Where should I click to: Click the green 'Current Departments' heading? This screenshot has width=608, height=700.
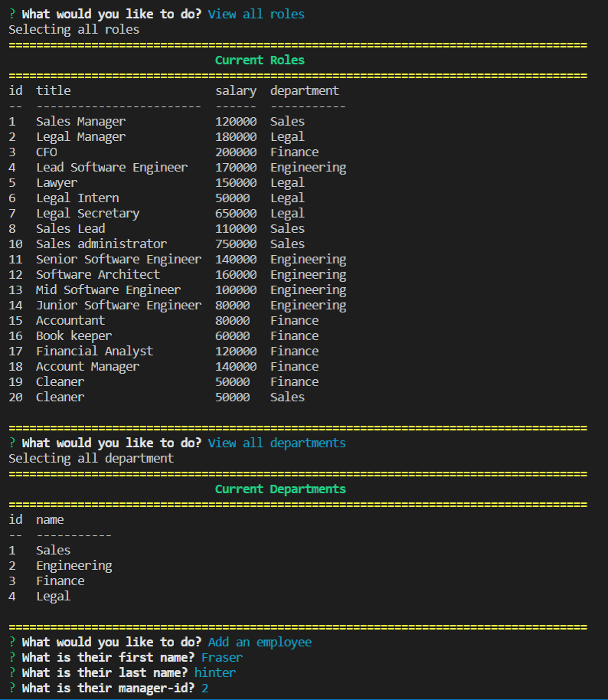tap(280, 489)
